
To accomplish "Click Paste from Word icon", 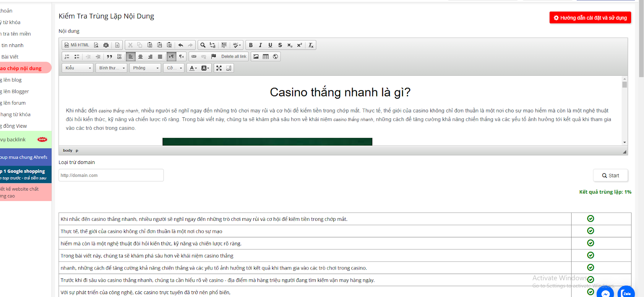I will [169, 45].
